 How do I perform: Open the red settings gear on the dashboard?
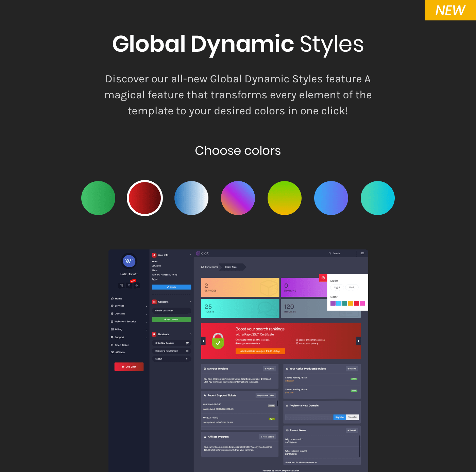click(x=323, y=278)
